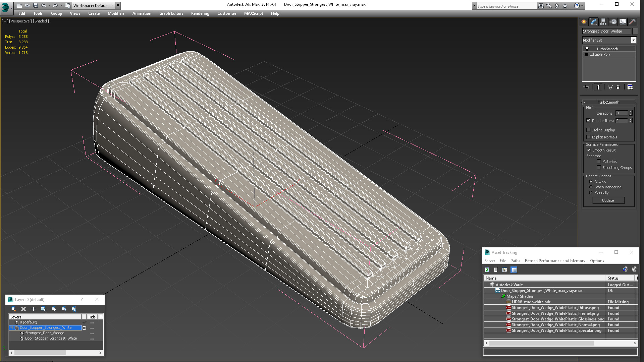Screen dimensions: 644x362
Task: Enable Separate by Materials checkbox
Action: tap(599, 162)
